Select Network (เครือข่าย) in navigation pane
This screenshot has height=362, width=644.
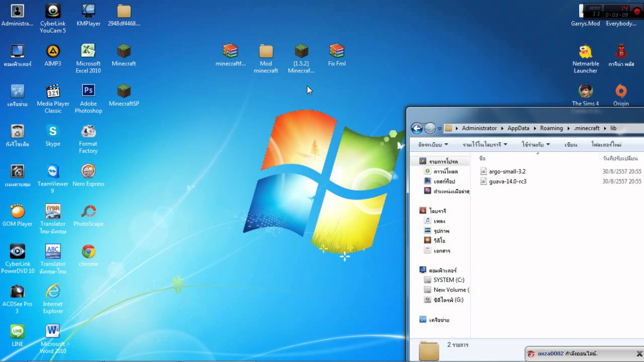click(434, 320)
